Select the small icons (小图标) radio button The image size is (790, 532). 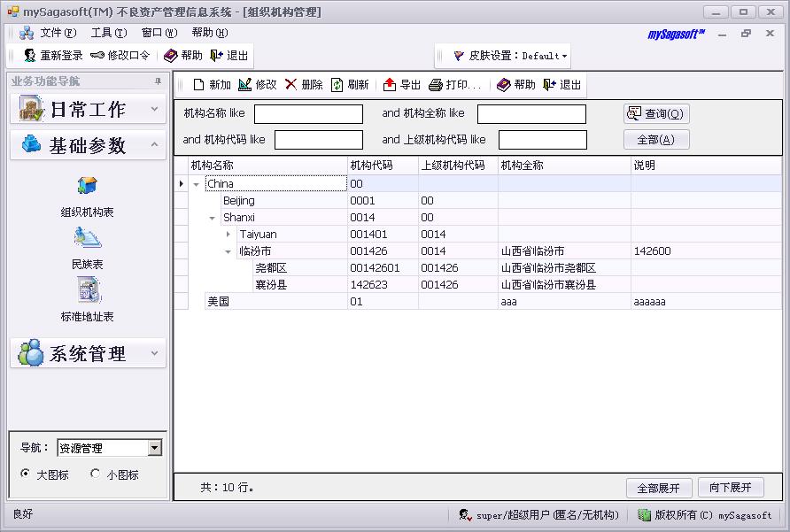click(95, 474)
